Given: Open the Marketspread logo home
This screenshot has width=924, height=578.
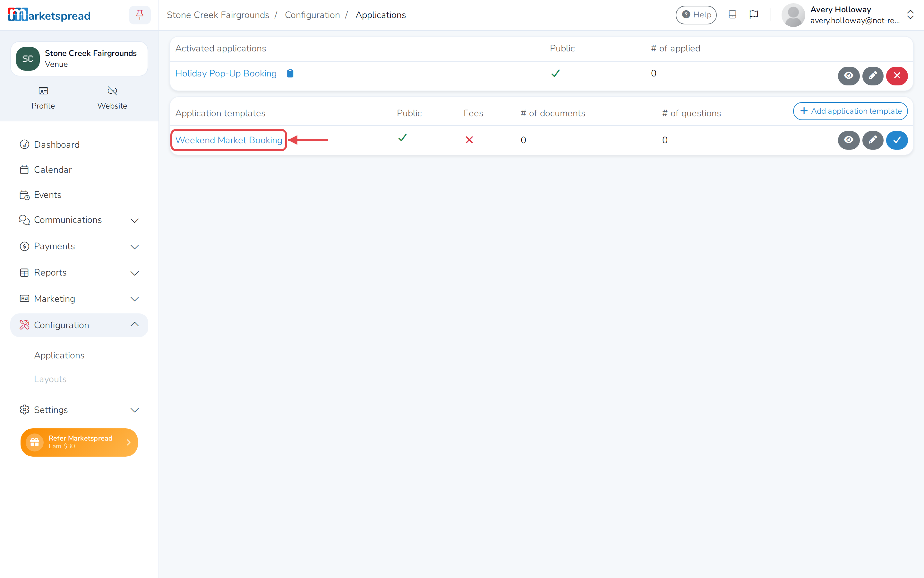Looking at the screenshot, I should coord(49,15).
